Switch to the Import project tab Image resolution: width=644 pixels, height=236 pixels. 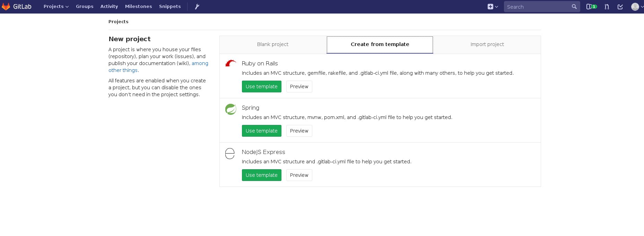pos(487,45)
